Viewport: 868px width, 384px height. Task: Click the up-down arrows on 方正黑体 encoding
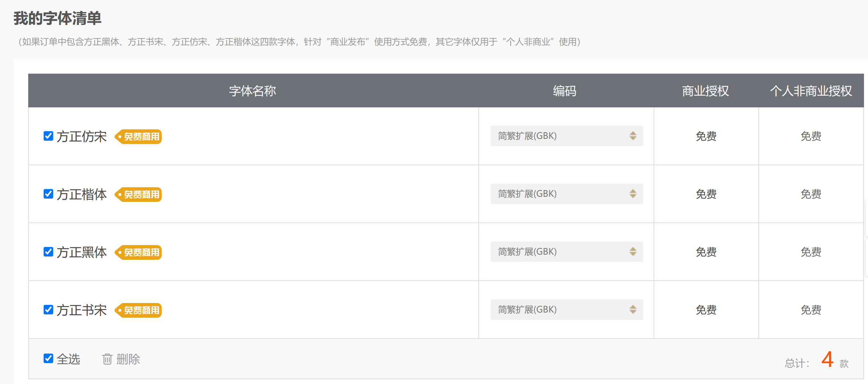coord(633,252)
